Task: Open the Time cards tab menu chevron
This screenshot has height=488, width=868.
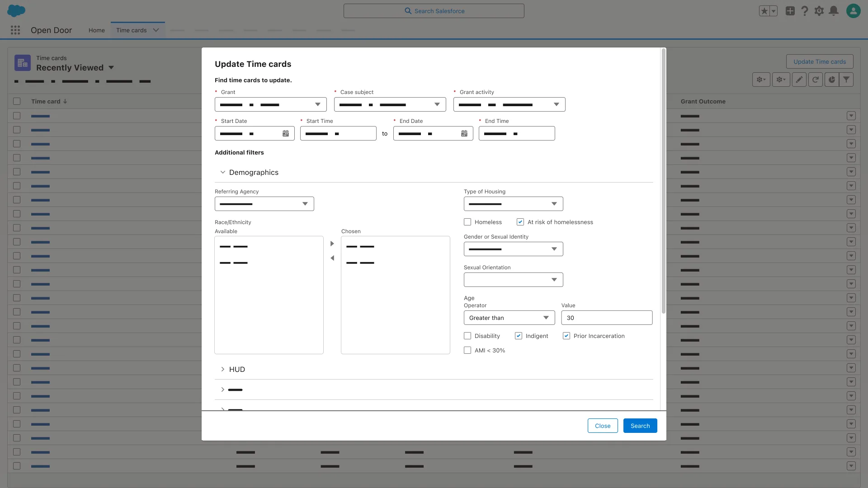Action: 156,30
